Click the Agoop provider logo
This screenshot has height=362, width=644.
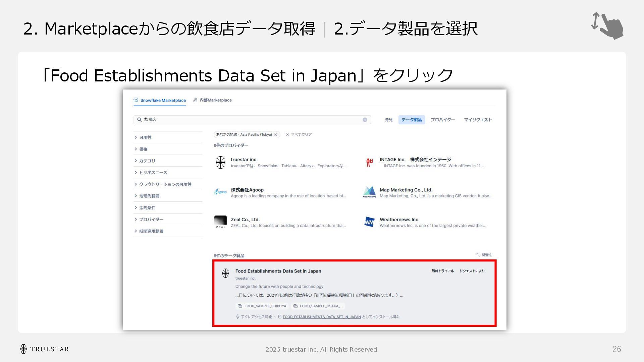pyautogui.click(x=220, y=192)
